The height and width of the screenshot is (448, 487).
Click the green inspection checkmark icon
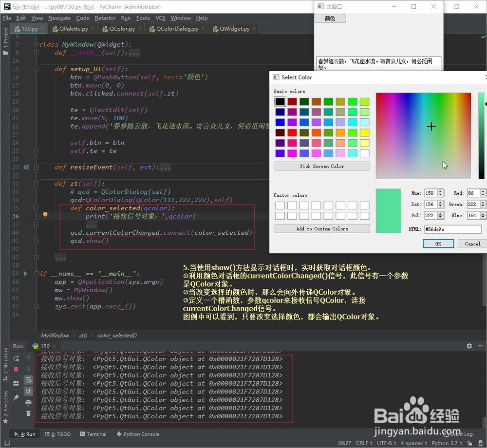click(x=483, y=37)
